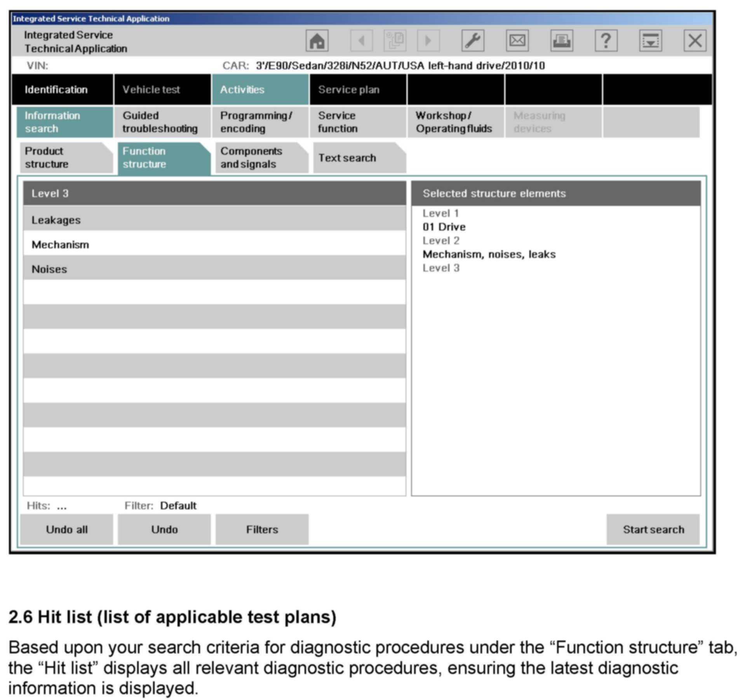
Task: Click the Home icon in toolbar
Action: pyautogui.click(x=317, y=40)
